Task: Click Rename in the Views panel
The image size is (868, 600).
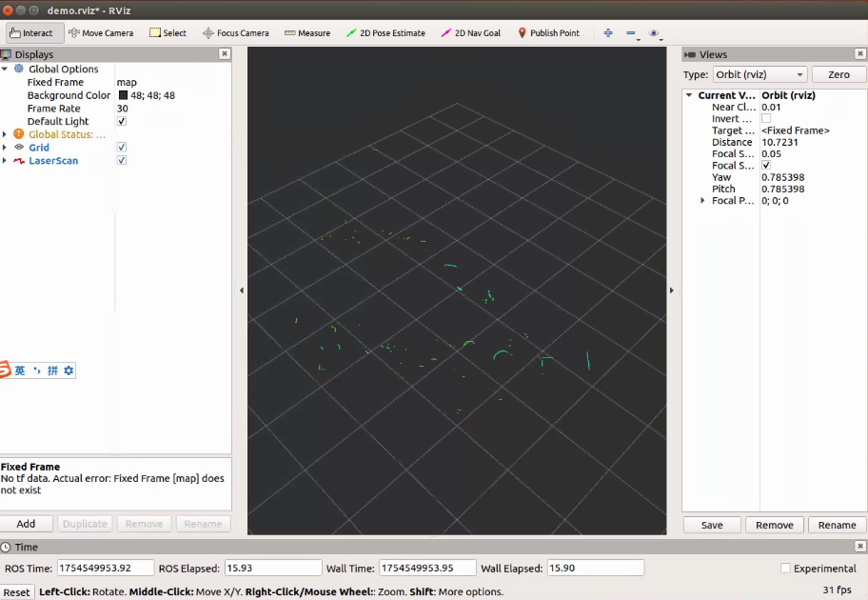Action: coord(837,525)
